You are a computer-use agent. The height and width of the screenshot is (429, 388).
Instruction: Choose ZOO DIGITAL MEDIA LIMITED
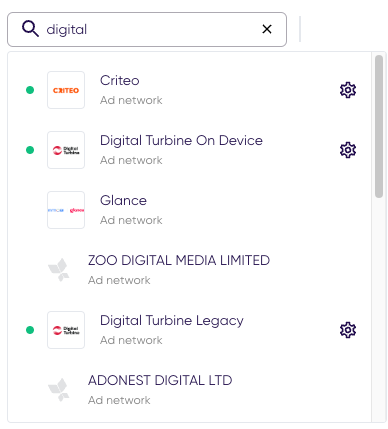[189, 270]
